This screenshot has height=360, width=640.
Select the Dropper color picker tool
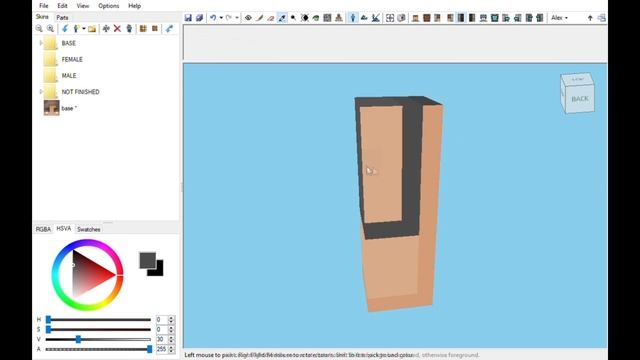click(x=282, y=18)
